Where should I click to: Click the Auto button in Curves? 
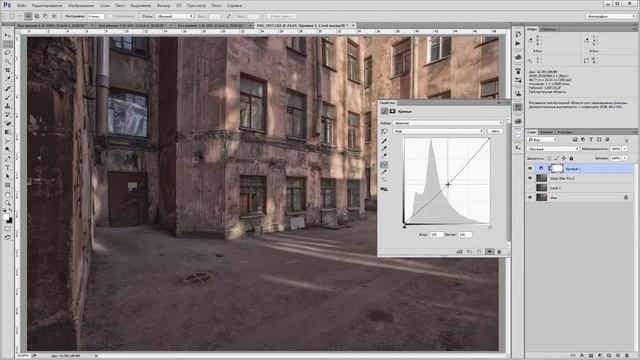coord(495,131)
